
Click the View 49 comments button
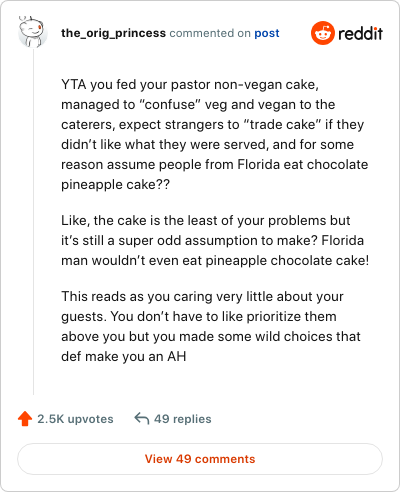[200, 459]
